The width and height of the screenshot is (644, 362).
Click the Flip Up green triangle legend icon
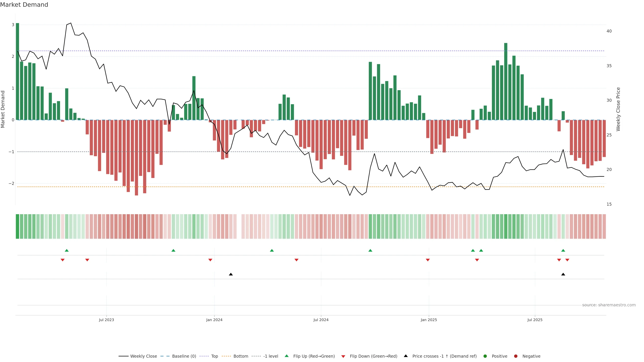(x=286, y=356)
